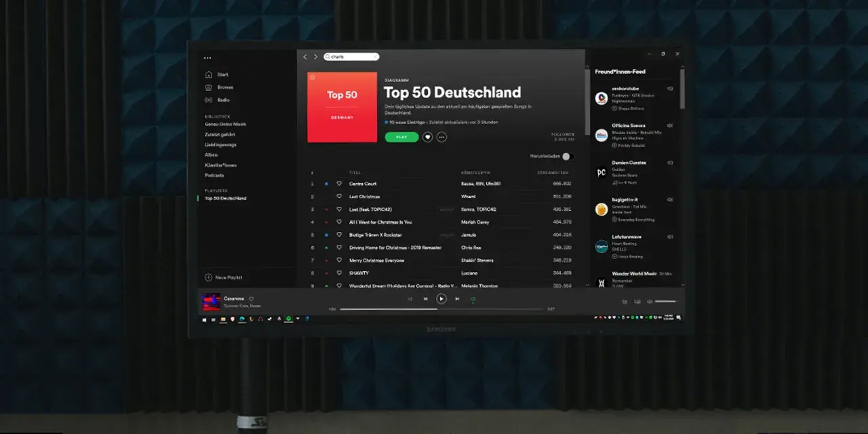Click the bagigetto-it avatar

point(601,210)
